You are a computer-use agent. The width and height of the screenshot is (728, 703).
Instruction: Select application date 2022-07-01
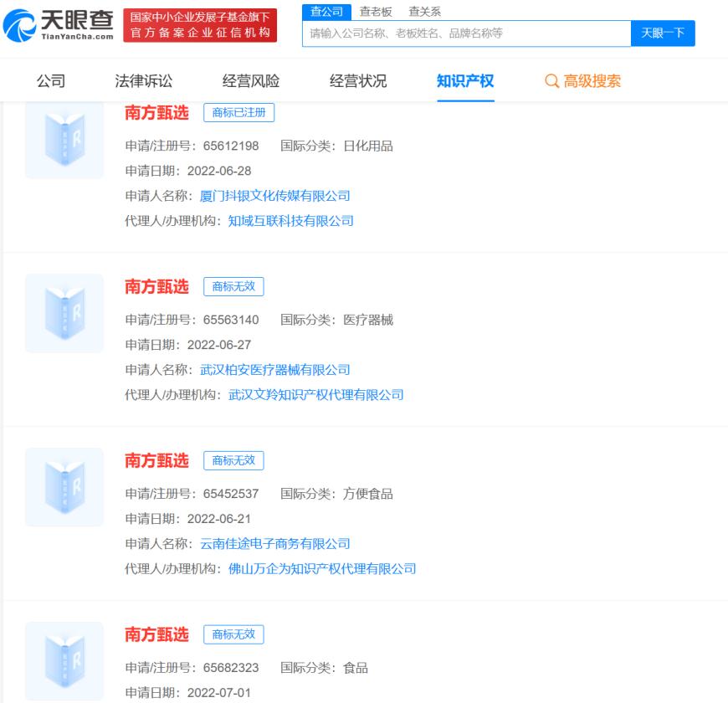(219, 693)
